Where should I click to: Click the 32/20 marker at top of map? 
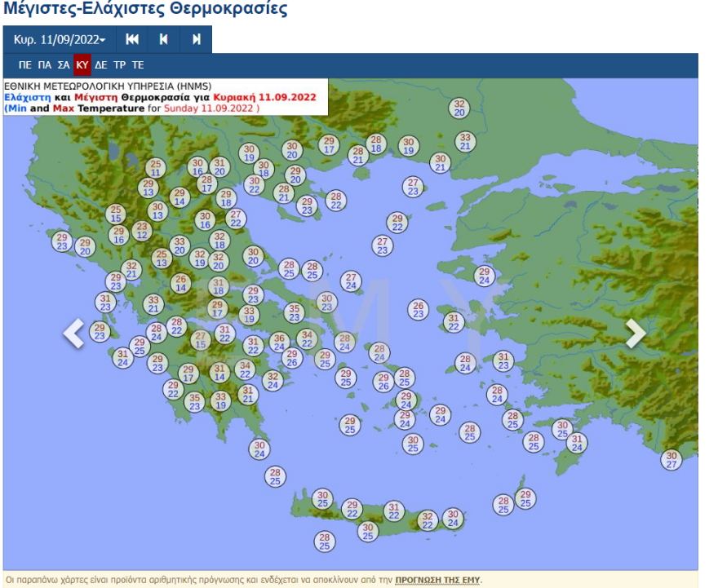[x=460, y=108]
